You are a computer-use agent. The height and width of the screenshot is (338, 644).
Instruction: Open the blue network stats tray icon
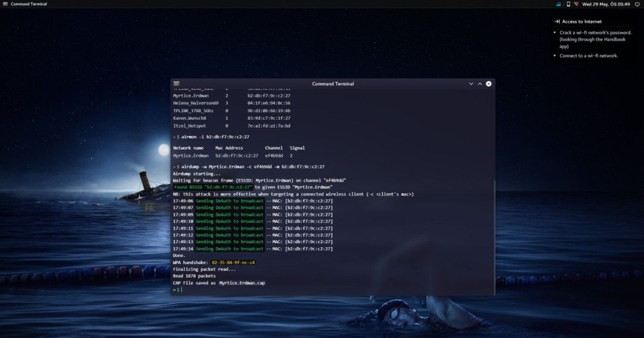(559, 4)
